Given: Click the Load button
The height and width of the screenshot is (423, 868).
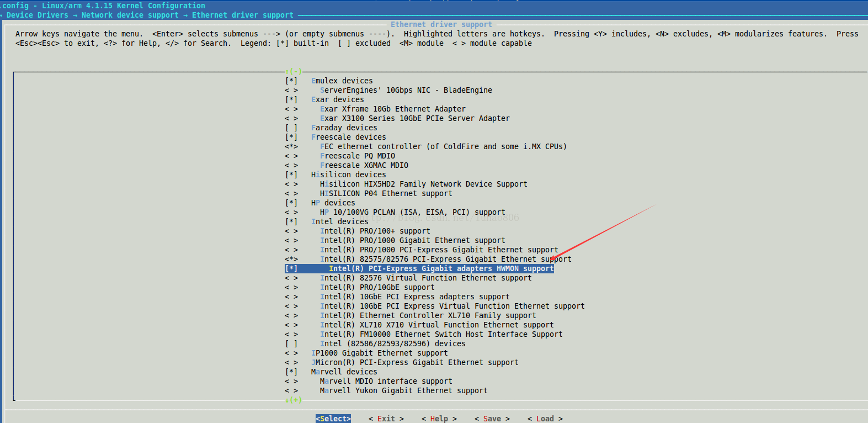Looking at the screenshot, I should click(x=545, y=419).
